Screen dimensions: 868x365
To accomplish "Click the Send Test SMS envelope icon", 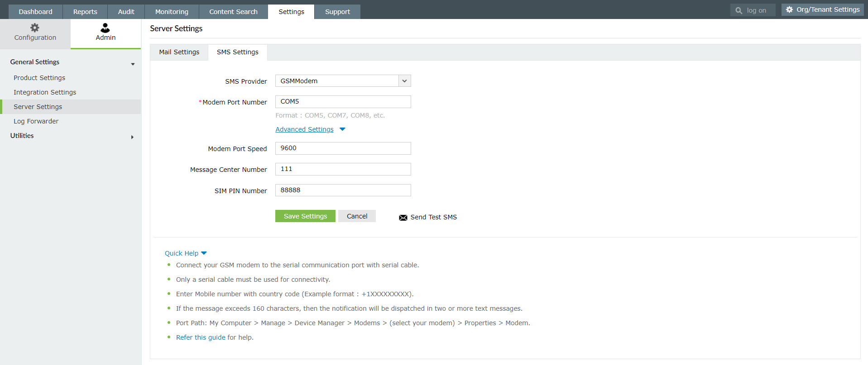I will pyautogui.click(x=403, y=218).
